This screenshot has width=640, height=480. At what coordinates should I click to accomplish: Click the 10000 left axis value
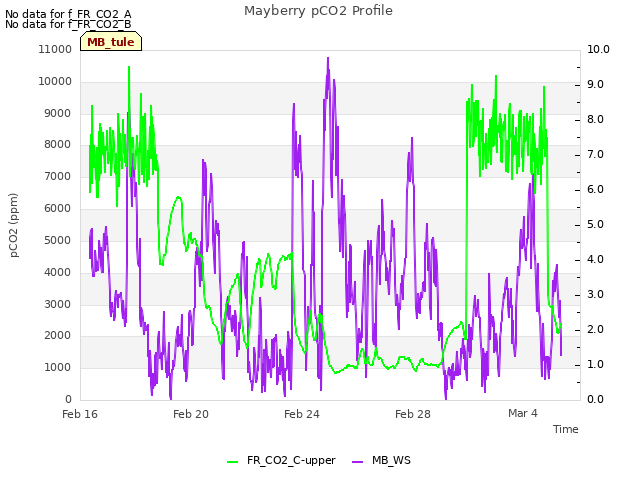pos(55,82)
